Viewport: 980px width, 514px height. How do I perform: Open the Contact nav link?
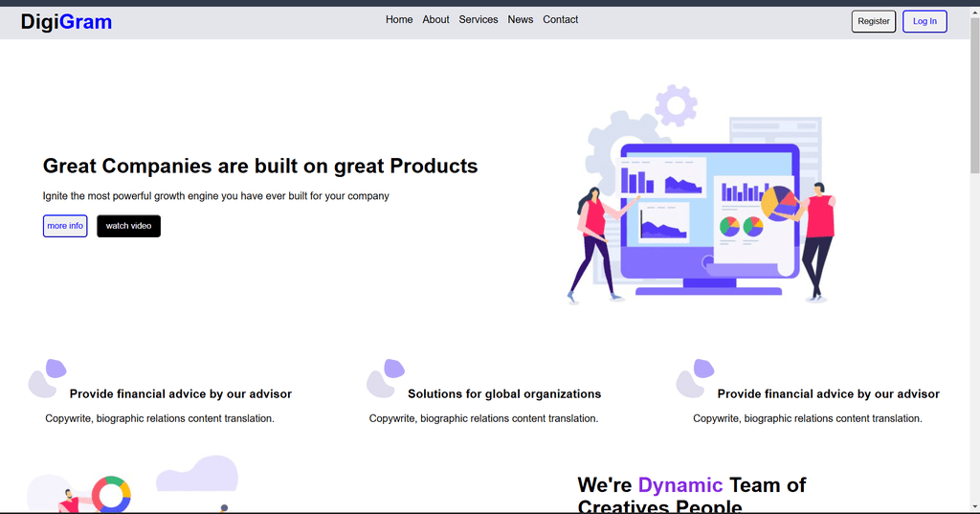(x=560, y=19)
